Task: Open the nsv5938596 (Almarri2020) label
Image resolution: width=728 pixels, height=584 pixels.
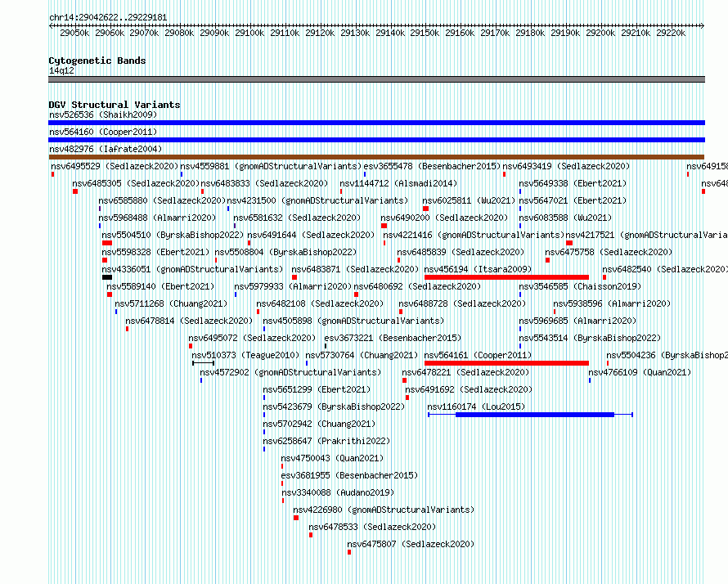Action: [612, 303]
